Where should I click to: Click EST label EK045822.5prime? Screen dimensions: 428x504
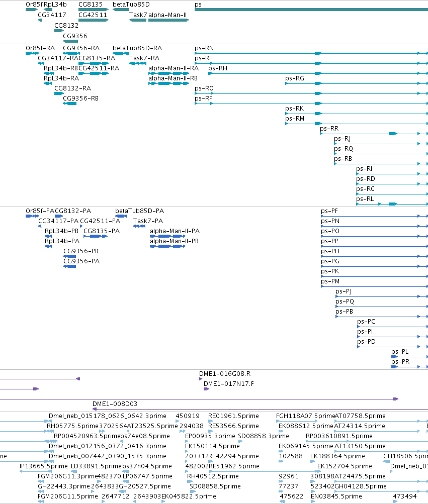click(x=189, y=496)
